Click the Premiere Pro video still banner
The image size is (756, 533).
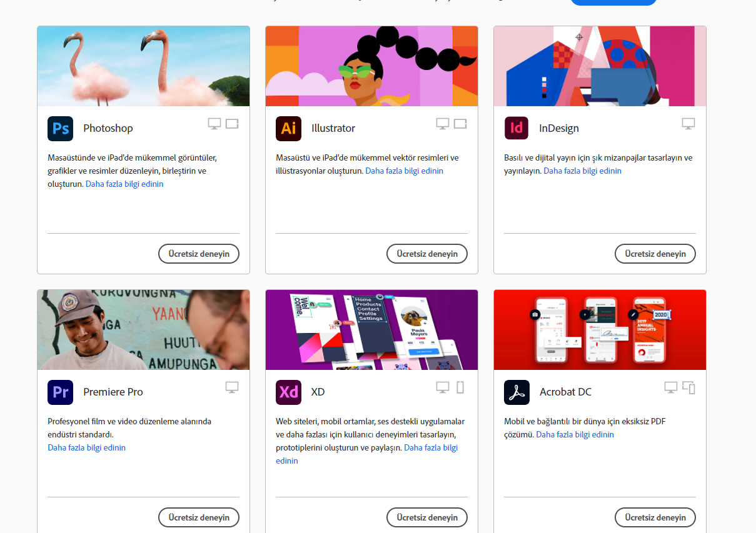point(143,330)
